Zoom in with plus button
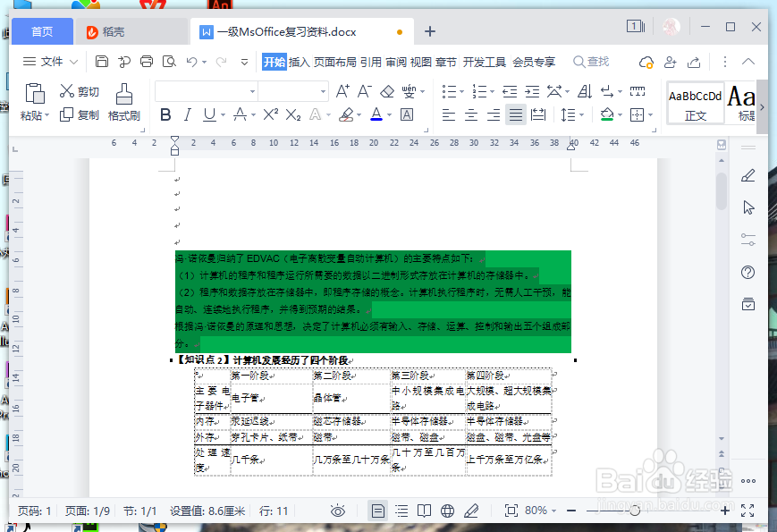 click(724, 511)
